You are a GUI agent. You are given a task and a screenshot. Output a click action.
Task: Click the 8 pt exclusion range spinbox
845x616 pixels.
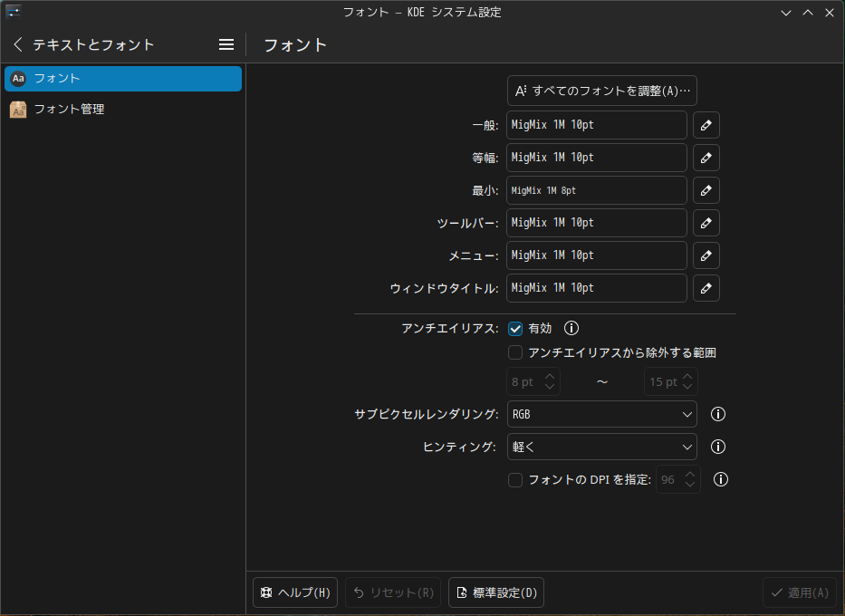click(x=533, y=381)
